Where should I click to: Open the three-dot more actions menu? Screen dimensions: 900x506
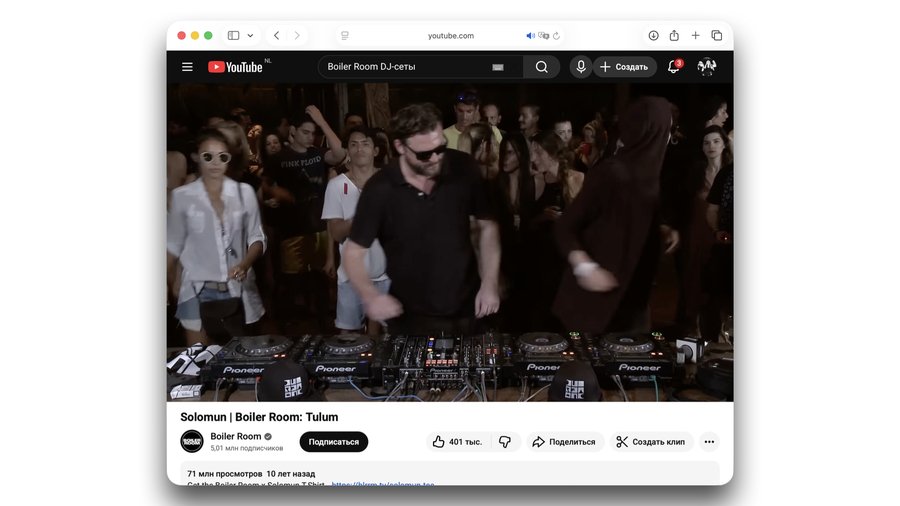(x=709, y=442)
